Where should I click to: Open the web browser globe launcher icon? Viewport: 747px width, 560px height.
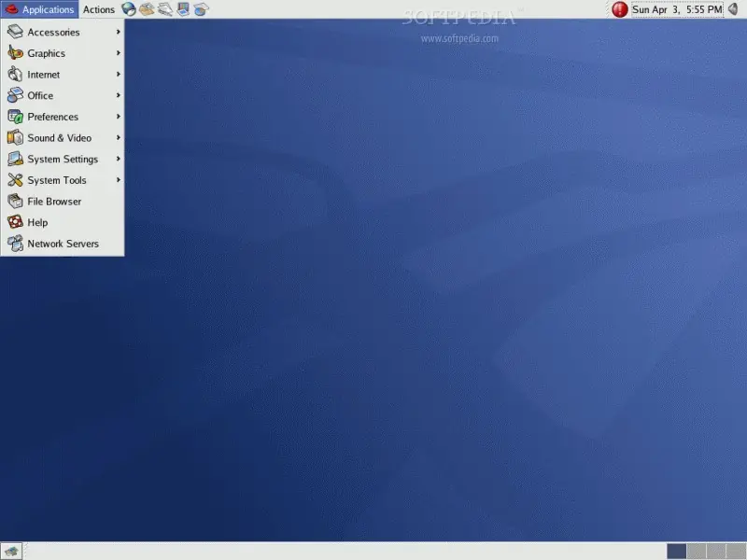pos(129,9)
